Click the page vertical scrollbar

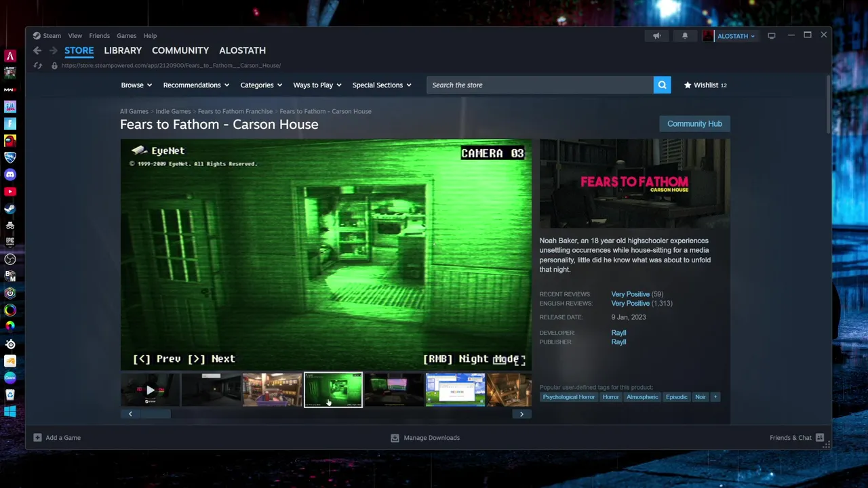pos(828,105)
